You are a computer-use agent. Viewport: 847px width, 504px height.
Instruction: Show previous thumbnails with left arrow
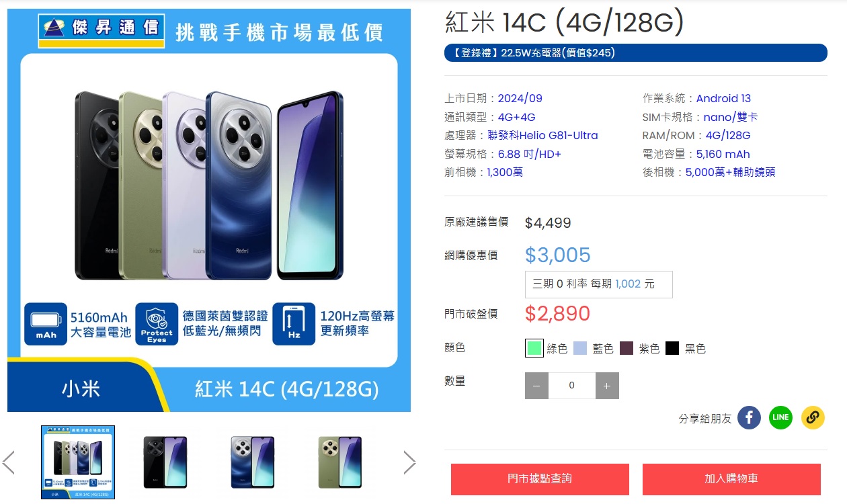point(9,462)
